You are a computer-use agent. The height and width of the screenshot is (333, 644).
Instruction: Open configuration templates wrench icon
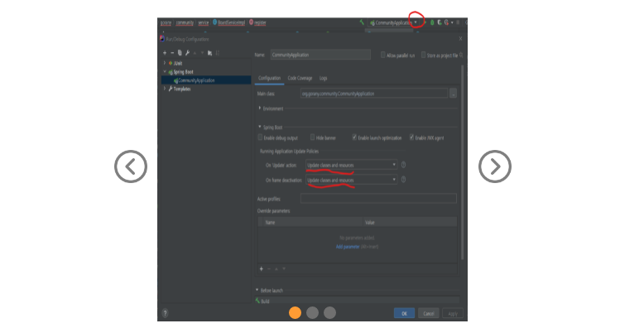coord(187,53)
